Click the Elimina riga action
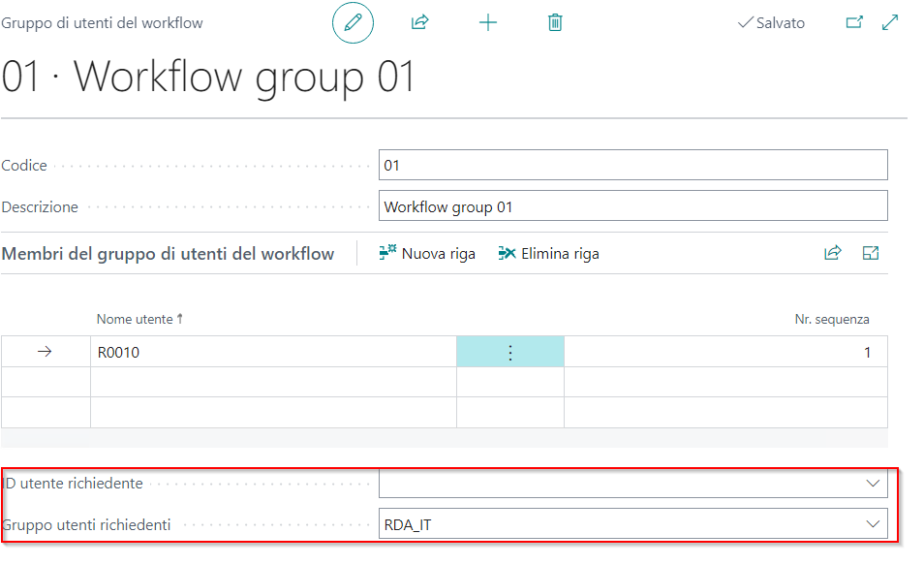Image resolution: width=924 pixels, height=565 pixels. 548,254
